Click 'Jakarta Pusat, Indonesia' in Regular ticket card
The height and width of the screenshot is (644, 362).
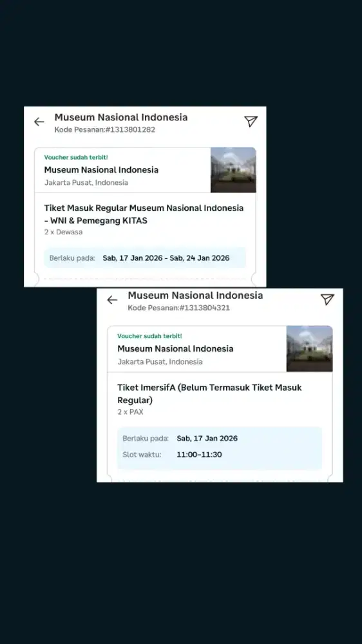click(x=86, y=183)
